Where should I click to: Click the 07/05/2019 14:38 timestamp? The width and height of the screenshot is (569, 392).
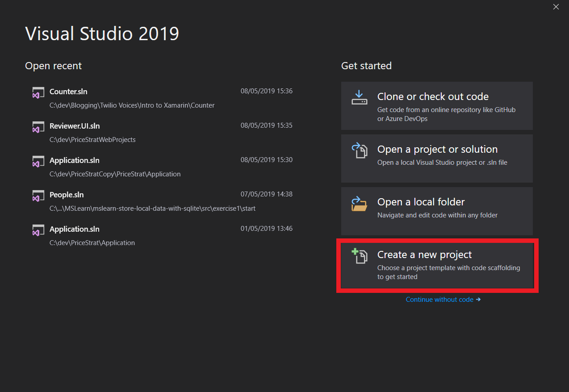click(267, 194)
